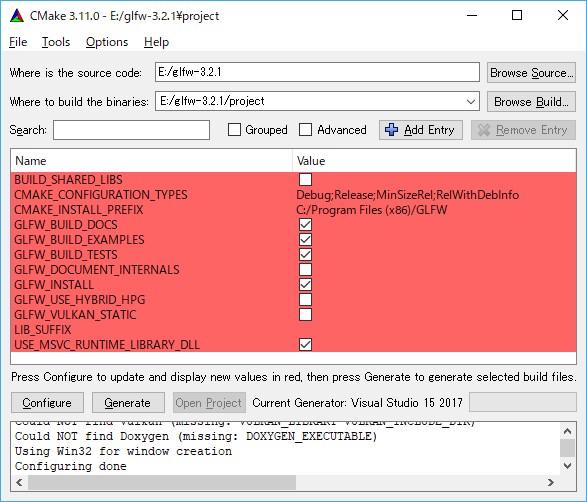Check GLFW_VULKAN_STATIC checkbox
Viewport: 587px width, 502px height.
[x=305, y=314]
